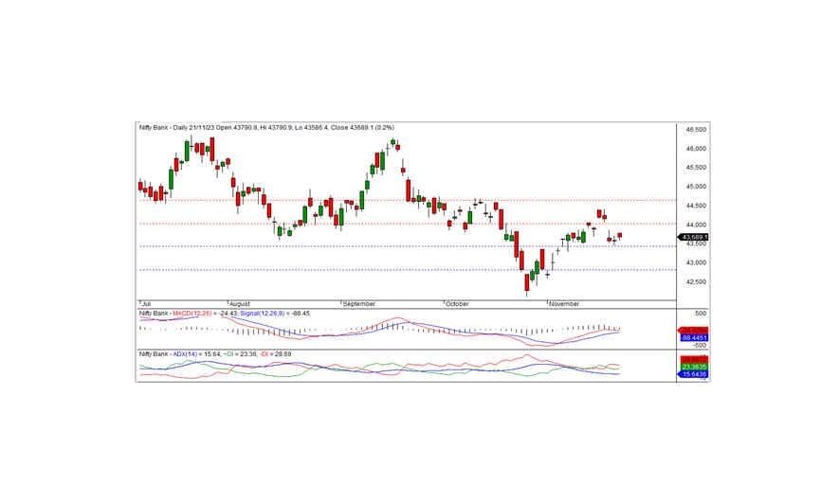Click the red -DI value tag in ADX panel
839x504 pixels.
pos(694,359)
